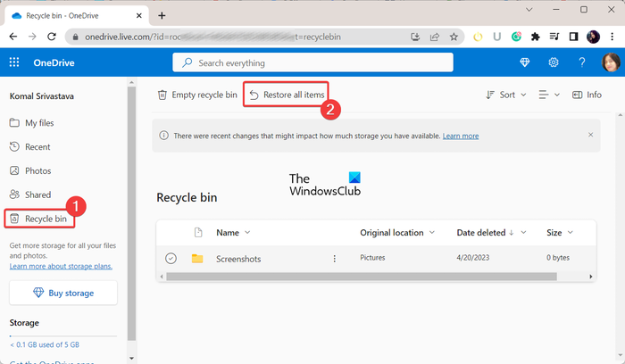Open the Chrome three-dot menu
The height and width of the screenshot is (364, 625).
click(x=612, y=37)
